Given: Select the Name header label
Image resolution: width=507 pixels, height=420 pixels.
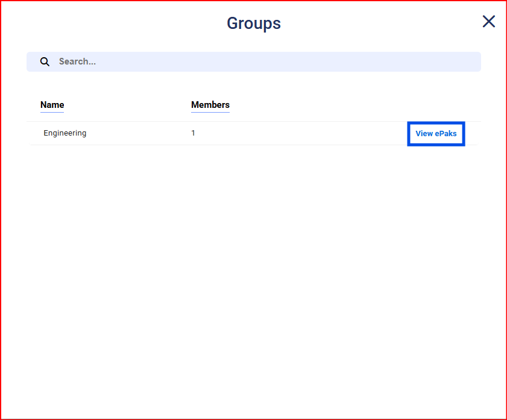Looking at the screenshot, I should (x=52, y=104).
